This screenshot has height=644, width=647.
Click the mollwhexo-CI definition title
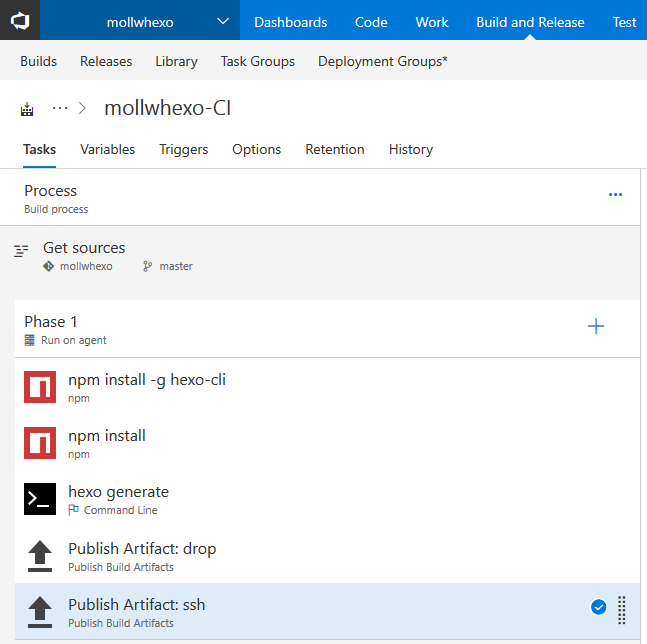(x=168, y=108)
